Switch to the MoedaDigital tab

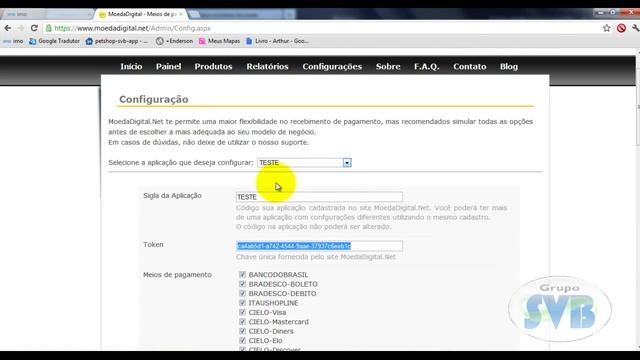click(x=141, y=14)
